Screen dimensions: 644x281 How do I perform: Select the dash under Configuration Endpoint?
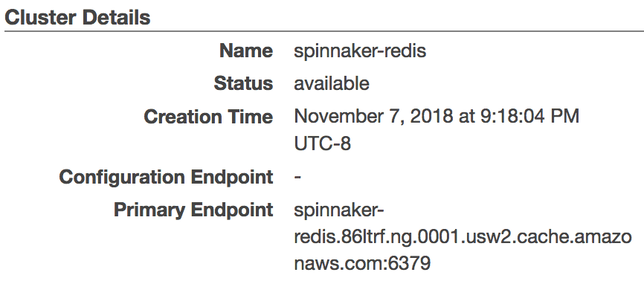point(297,177)
